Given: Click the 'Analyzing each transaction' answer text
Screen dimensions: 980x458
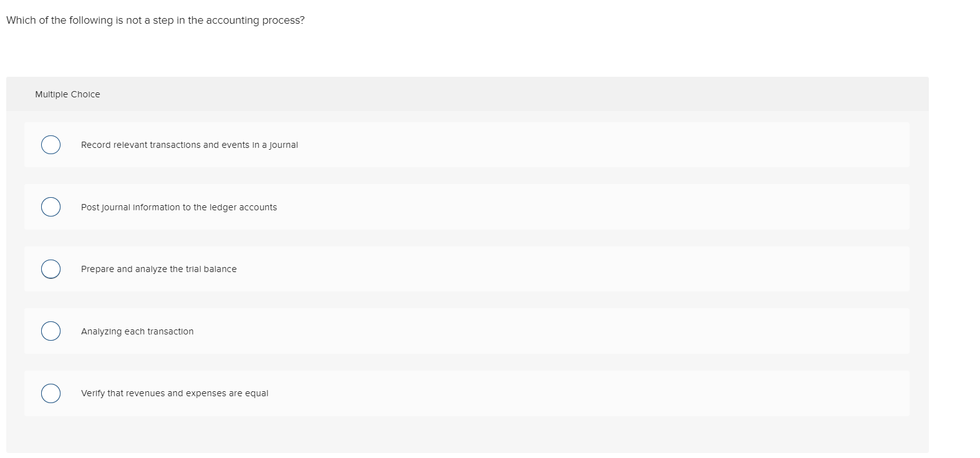Looking at the screenshot, I should tap(137, 331).
